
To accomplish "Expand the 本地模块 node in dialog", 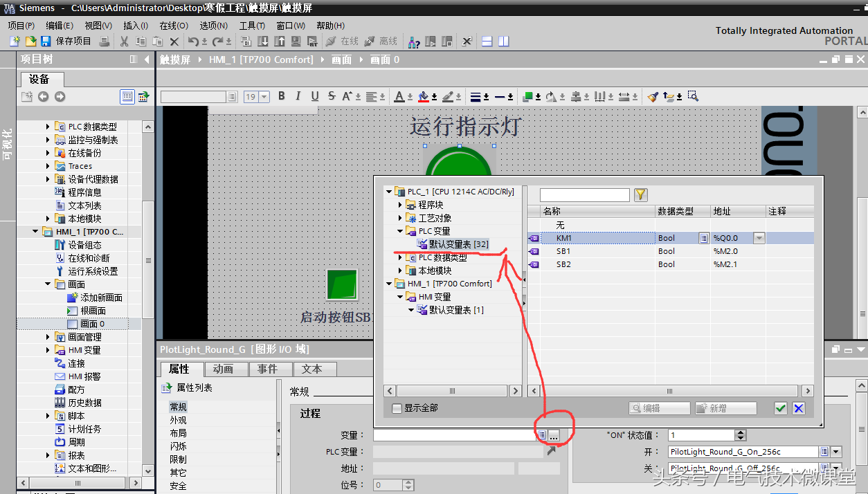I will pyautogui.click(x=400, y=271).
